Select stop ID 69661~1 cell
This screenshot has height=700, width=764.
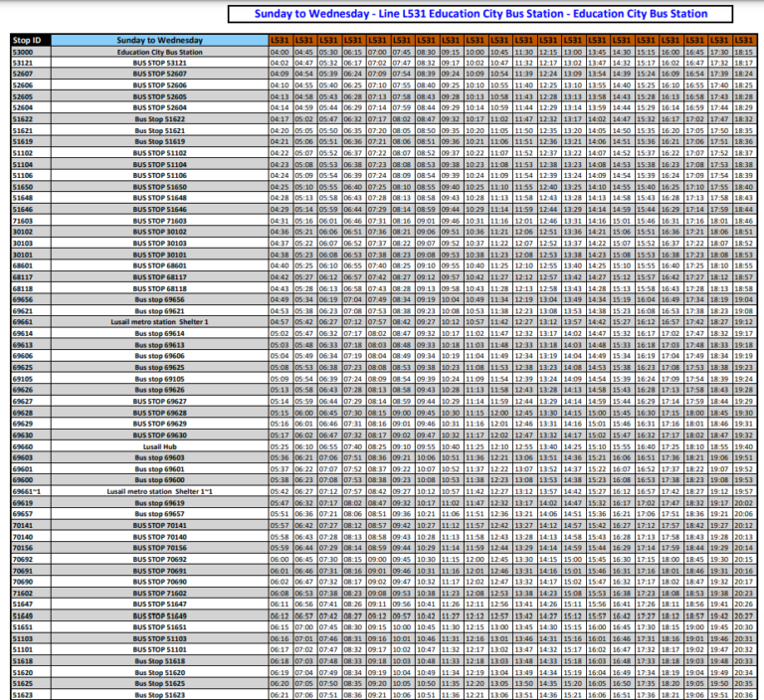click(x=25, y=491)
